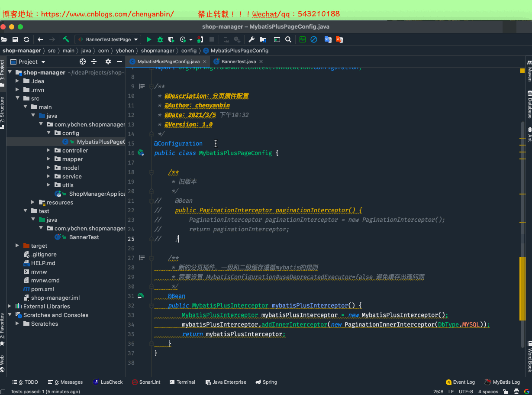The height and width of the screenshot is (395, 532).
Task: Open the MyBatis Log tool window
Action: coord(502,382)
